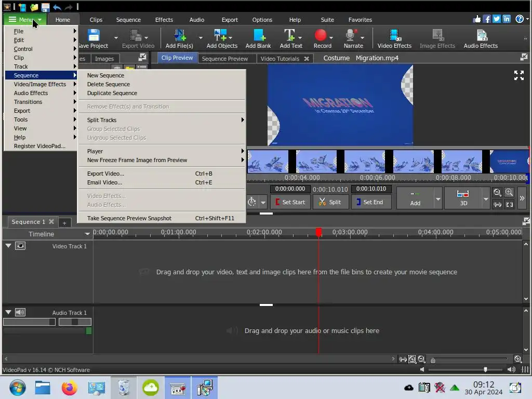Click the undo arrow in the title bar
The height and width of the screenshot is (399, 532).
point(57,7)
